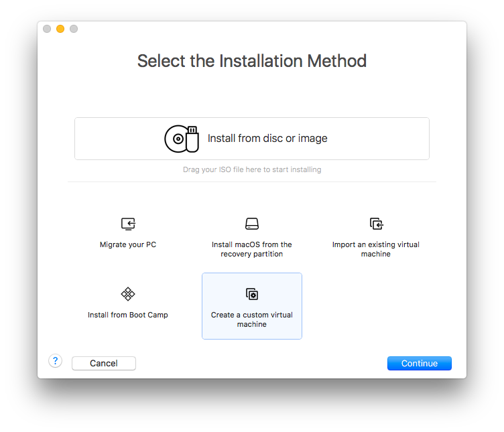Select the Migrate your PC monitor icon
The height and width of the screenshot is (432, 504).
(128, 224)
